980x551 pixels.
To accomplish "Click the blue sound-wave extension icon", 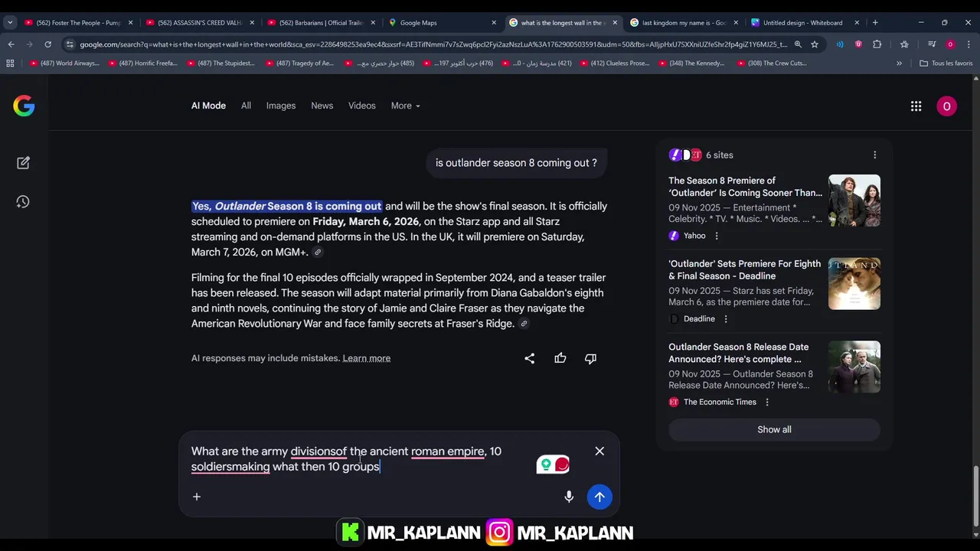I will [x=840, y=44].
